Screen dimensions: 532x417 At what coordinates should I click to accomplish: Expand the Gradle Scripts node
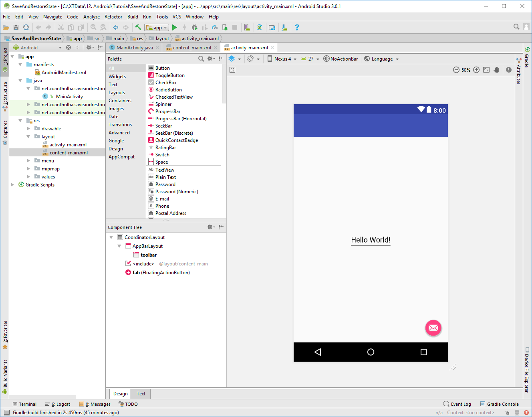tap(12, 185)
